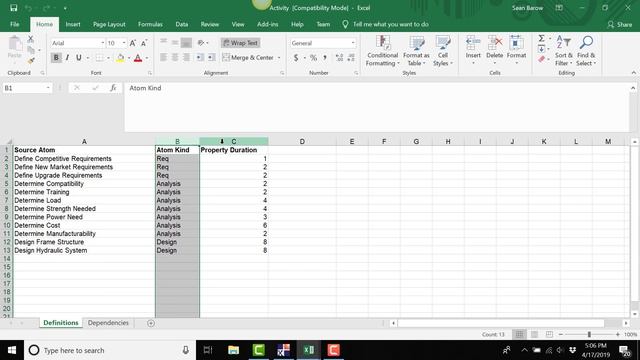Click cell containing Determine Cost
The width and height of the screenshot is (640, 360).
click(84, 225)
